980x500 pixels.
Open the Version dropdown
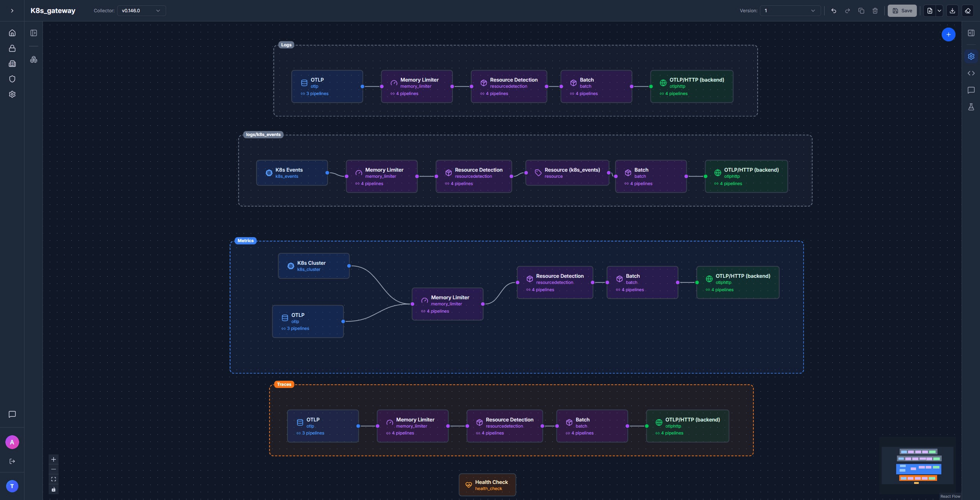(x=790, y=11)
